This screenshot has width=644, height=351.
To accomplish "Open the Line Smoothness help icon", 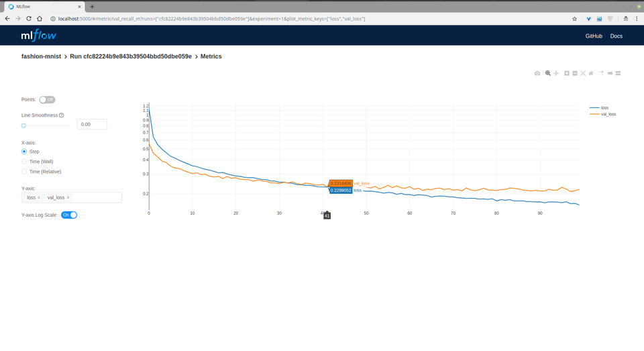I will [x=61, y=115].
